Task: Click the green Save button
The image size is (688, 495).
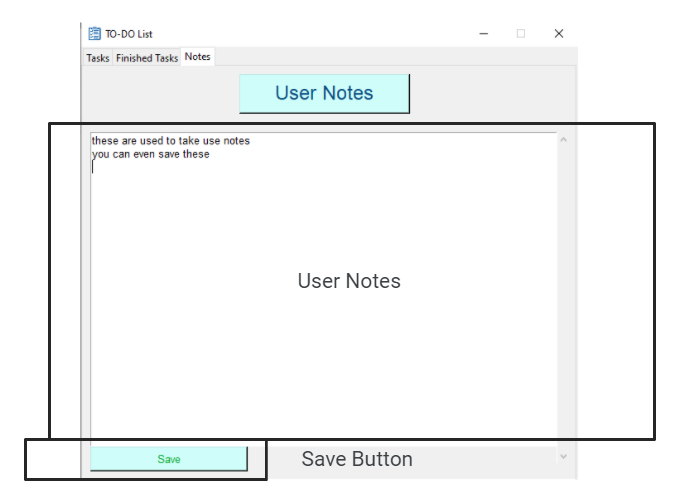Action: click(x=169, y=459)
